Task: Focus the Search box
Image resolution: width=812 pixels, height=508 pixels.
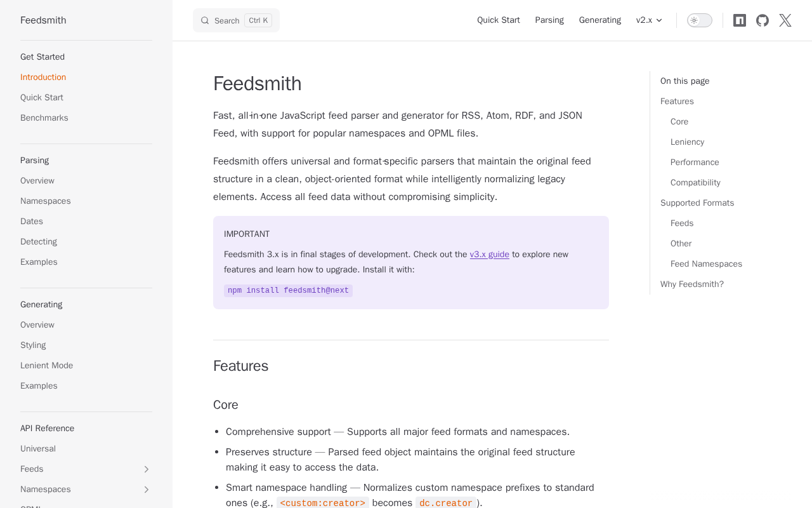Action: (x=236, y=20)
